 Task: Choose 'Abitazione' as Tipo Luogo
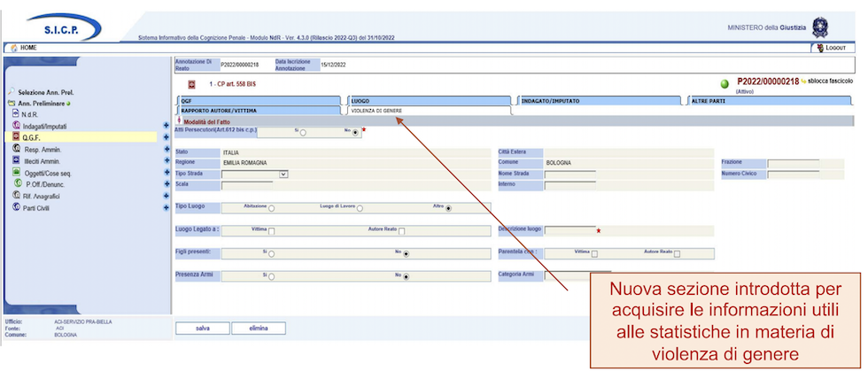tap(271, 209)
